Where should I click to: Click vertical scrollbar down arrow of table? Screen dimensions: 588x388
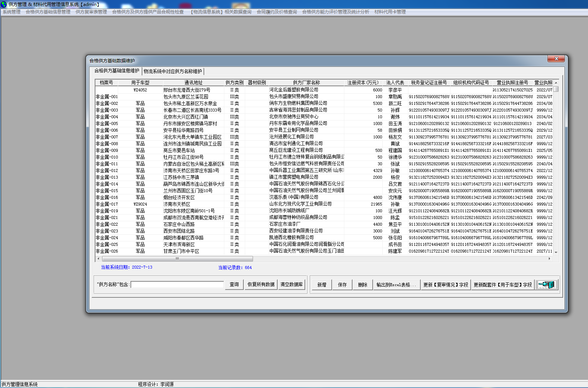click(x=556, y=252)
